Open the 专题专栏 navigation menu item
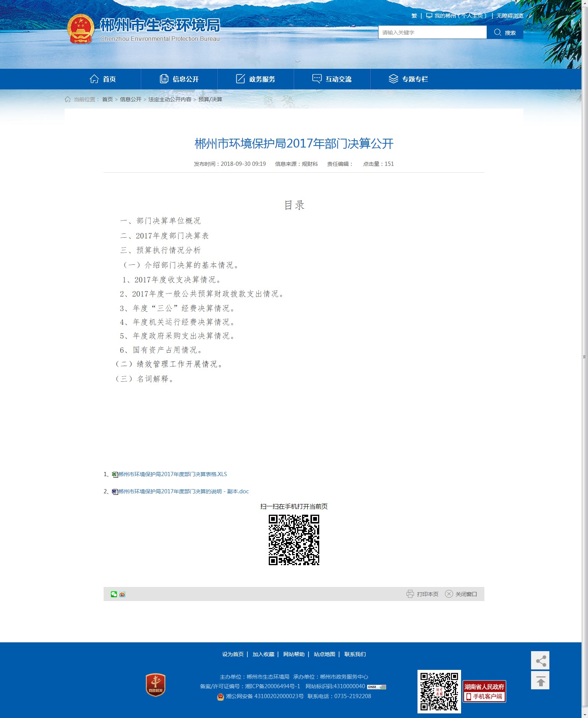Viewport: 588px width, 718px height. 409,79
